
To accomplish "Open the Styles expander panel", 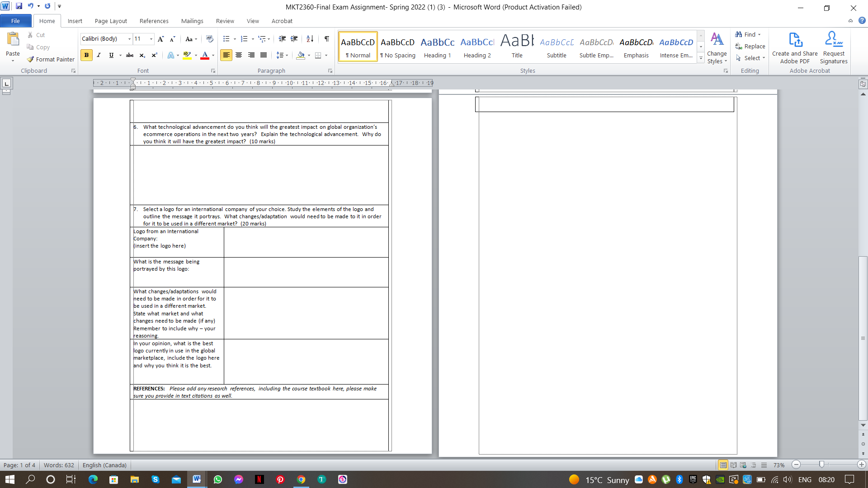I will point(726,71).
